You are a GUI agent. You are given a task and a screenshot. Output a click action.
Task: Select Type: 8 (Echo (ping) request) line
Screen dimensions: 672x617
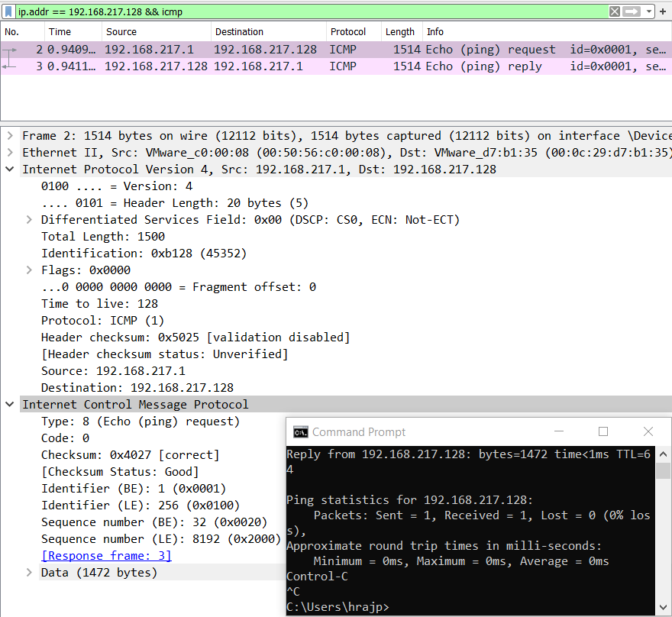click(141, 422)
